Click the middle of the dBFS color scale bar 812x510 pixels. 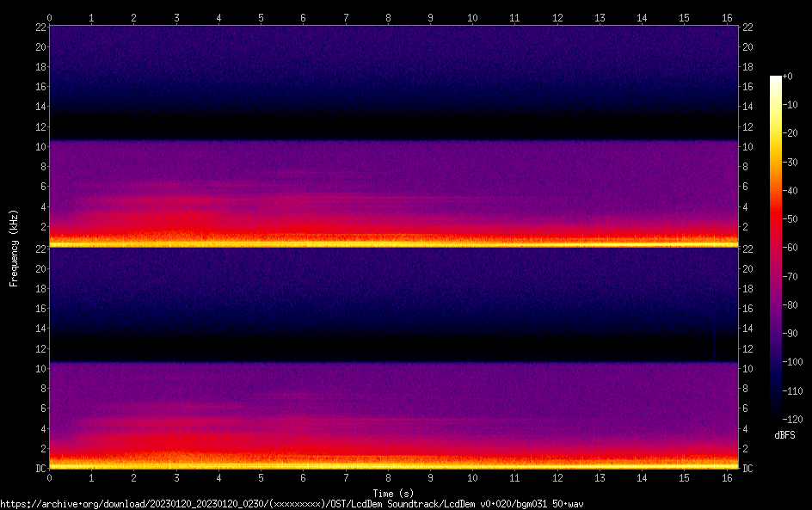tap(776, 246)
